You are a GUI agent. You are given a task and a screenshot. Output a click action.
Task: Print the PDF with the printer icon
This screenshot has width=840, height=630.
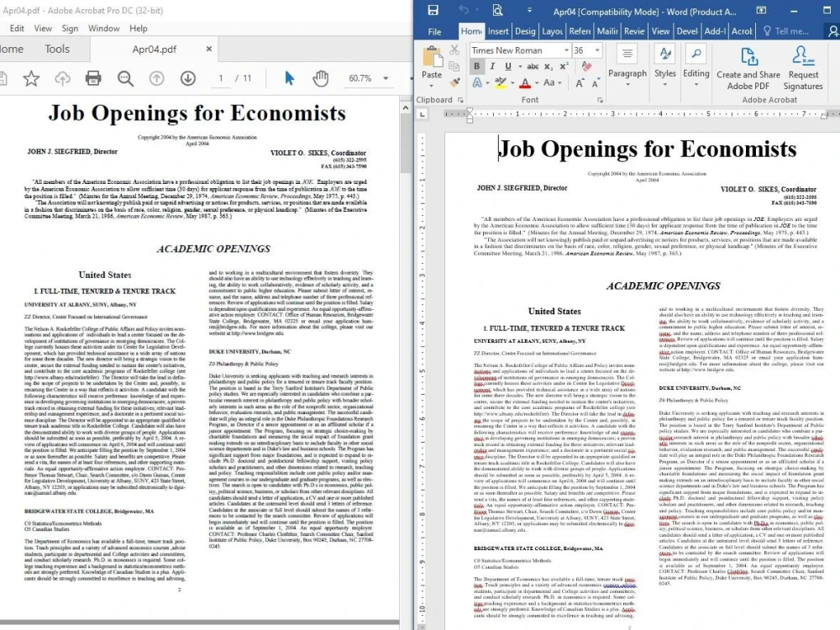tap(93, 78)
